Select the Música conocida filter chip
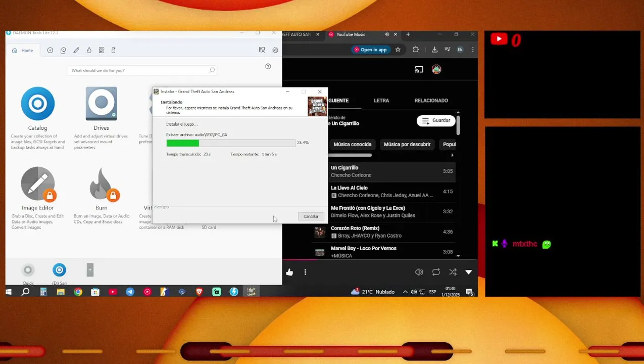This screenshot has width=644, height=364. click(x=352, y=145)
